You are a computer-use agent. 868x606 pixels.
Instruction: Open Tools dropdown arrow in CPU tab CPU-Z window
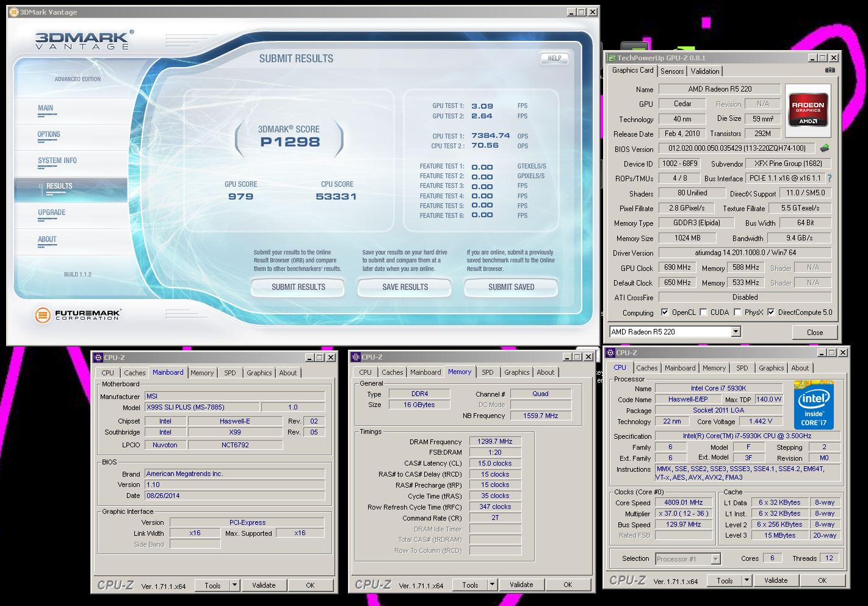(747, 580)
